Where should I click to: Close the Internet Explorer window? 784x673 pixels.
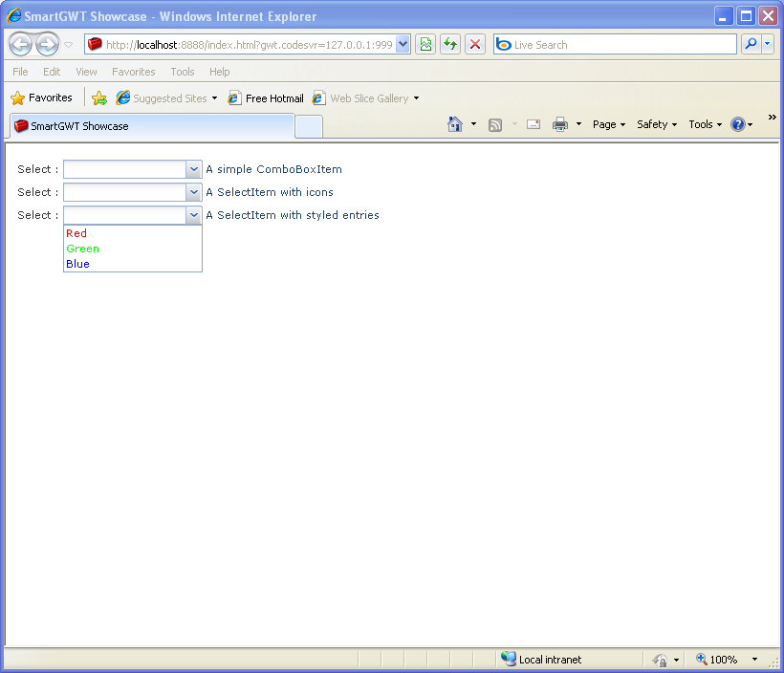[x=768, y=16]
